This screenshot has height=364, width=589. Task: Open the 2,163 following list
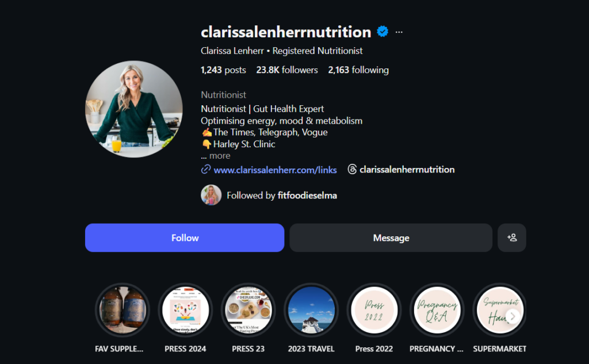(x=358, y=70)
